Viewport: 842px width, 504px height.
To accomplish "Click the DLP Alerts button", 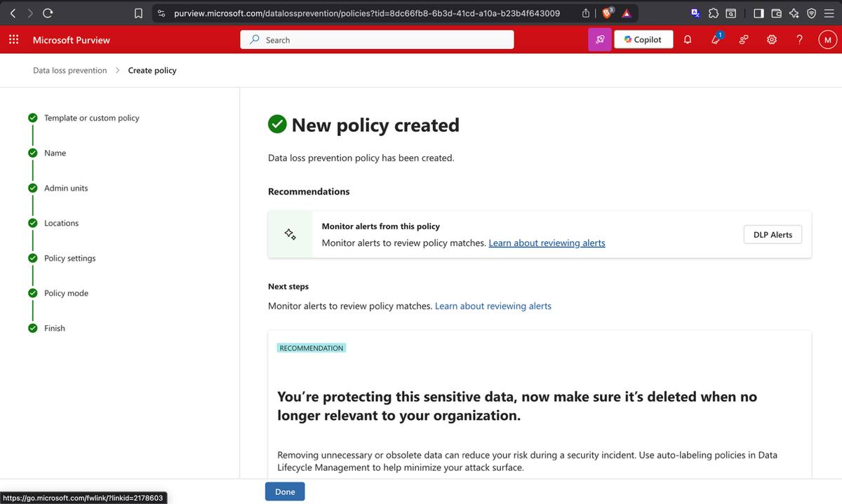I will (773, 235).
